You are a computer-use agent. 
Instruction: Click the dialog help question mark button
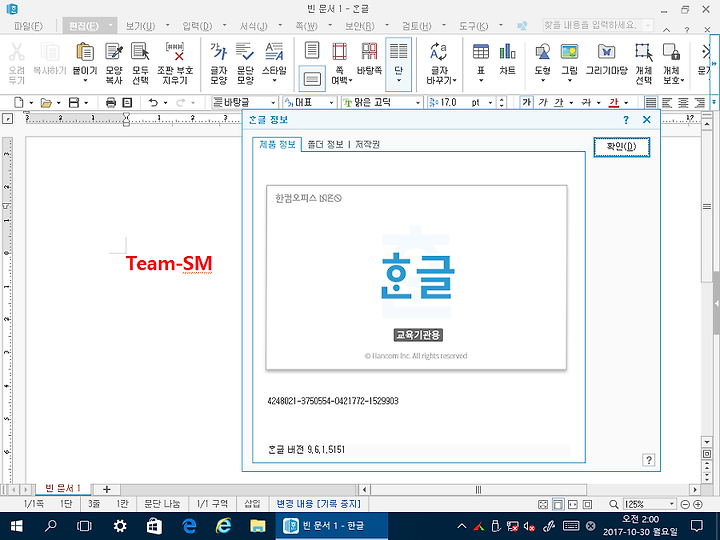point(626,120)
